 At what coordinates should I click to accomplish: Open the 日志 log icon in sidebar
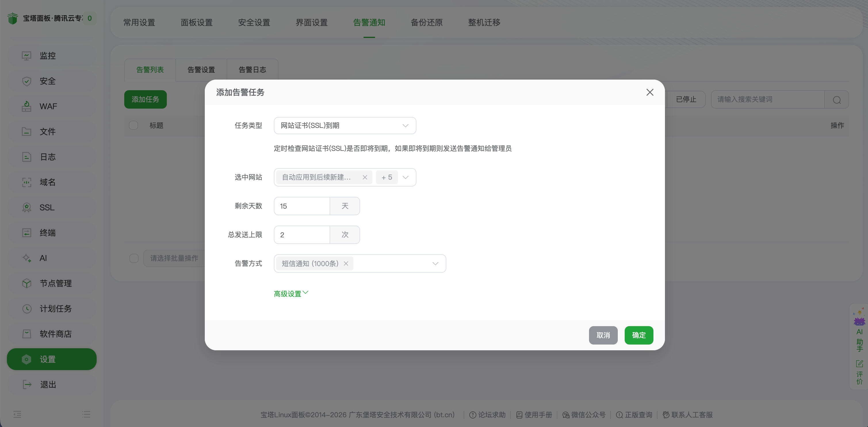click(x=27, y=157)
